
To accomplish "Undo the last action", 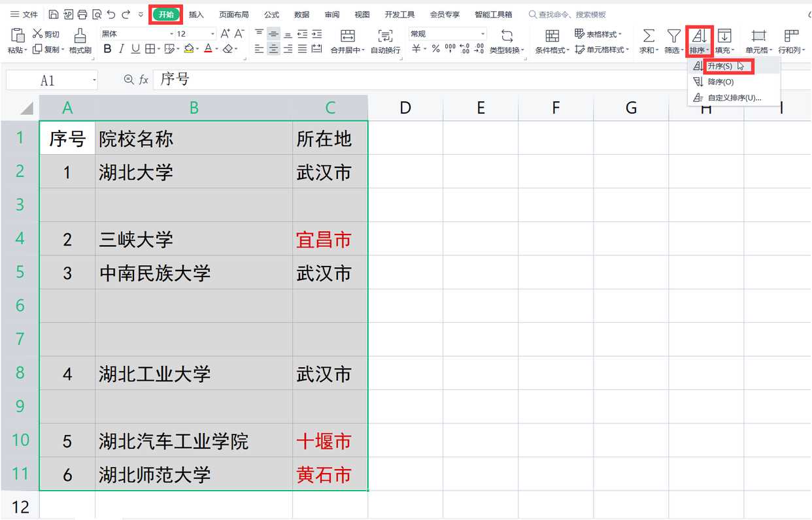I will pyautogui.click(x=111, y=14).
